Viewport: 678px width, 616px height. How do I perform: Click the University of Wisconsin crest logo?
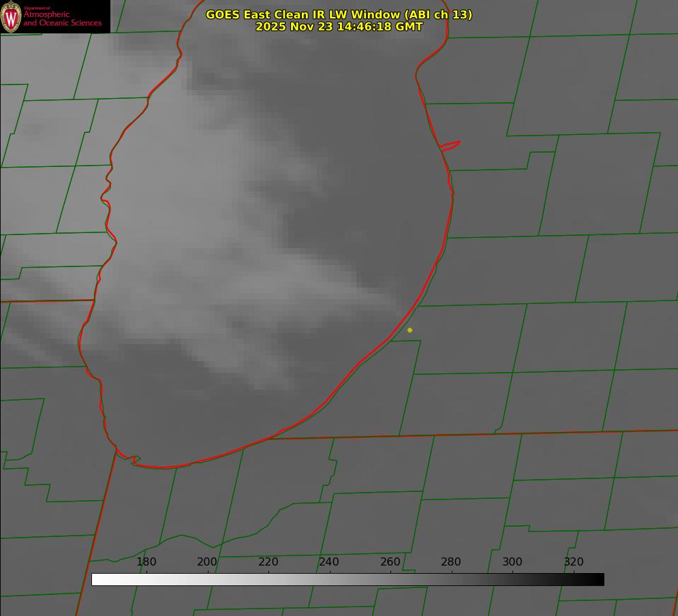coord(11,16)
